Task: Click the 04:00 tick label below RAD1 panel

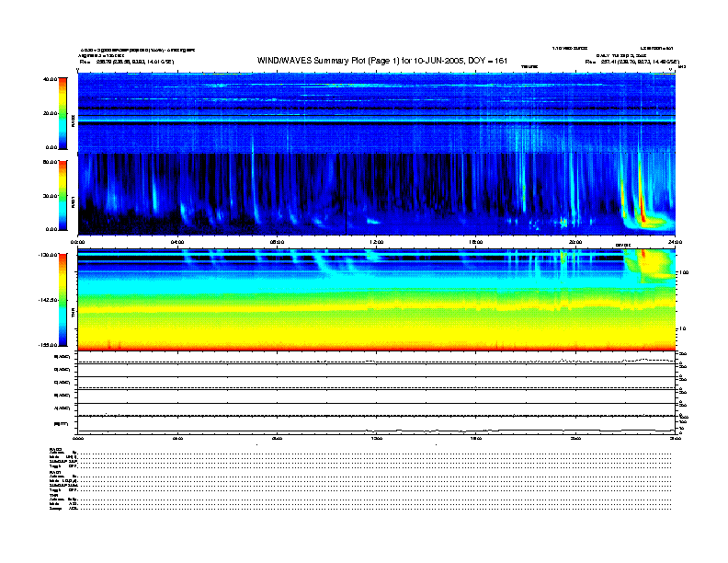Action: click(177, 242)
